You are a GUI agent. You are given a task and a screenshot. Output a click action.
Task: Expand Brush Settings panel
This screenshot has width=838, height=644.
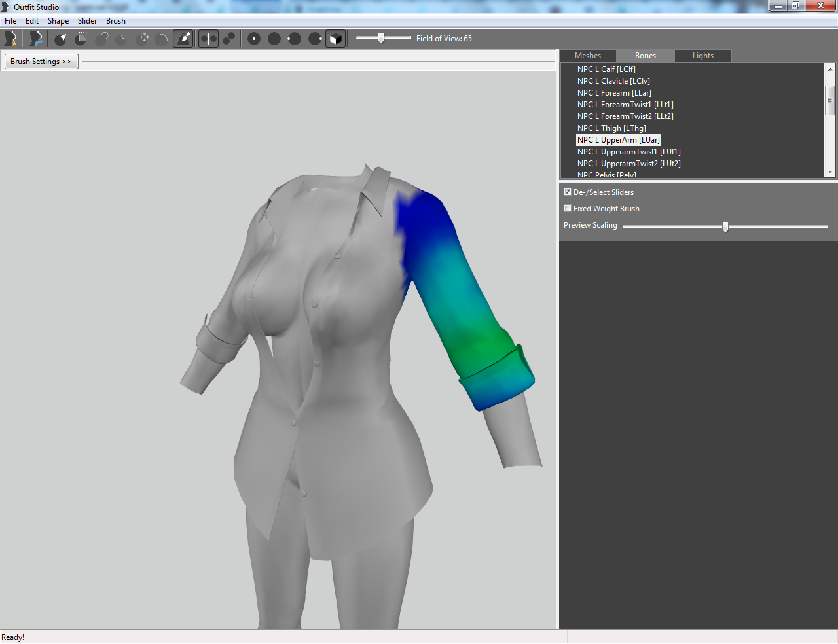[x=41, y=62]
